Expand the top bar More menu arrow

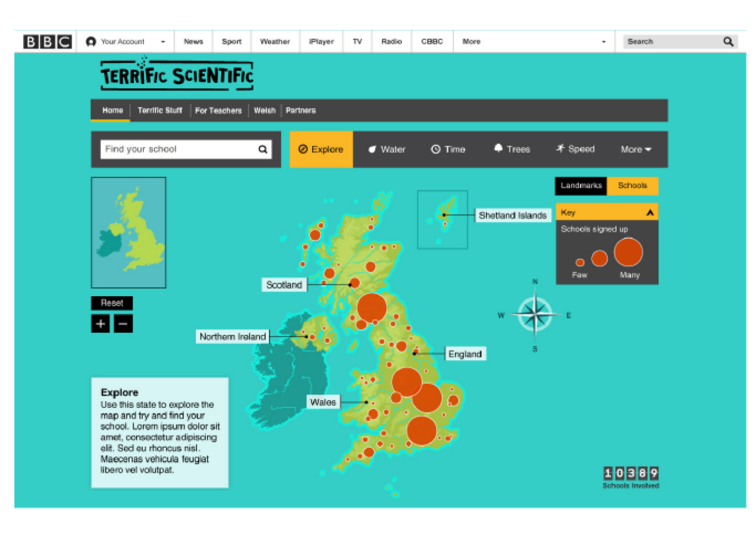point(603,42)
